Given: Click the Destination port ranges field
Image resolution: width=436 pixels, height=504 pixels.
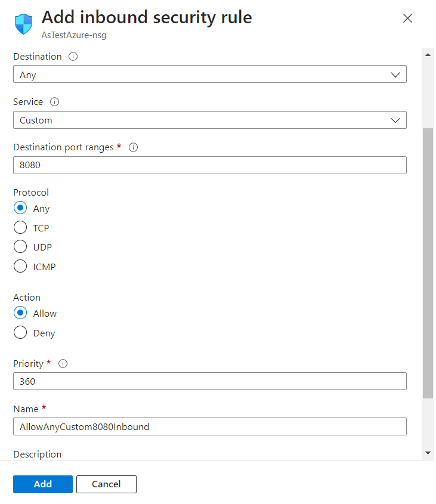Looking at the screenshot, I should point(209,165).
